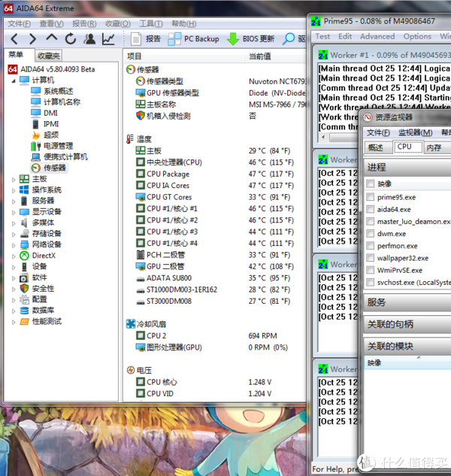Collapse the 计算机 tree node
Image resolution: width=451 pixels, height=476 pixels.
coord(14,80)
